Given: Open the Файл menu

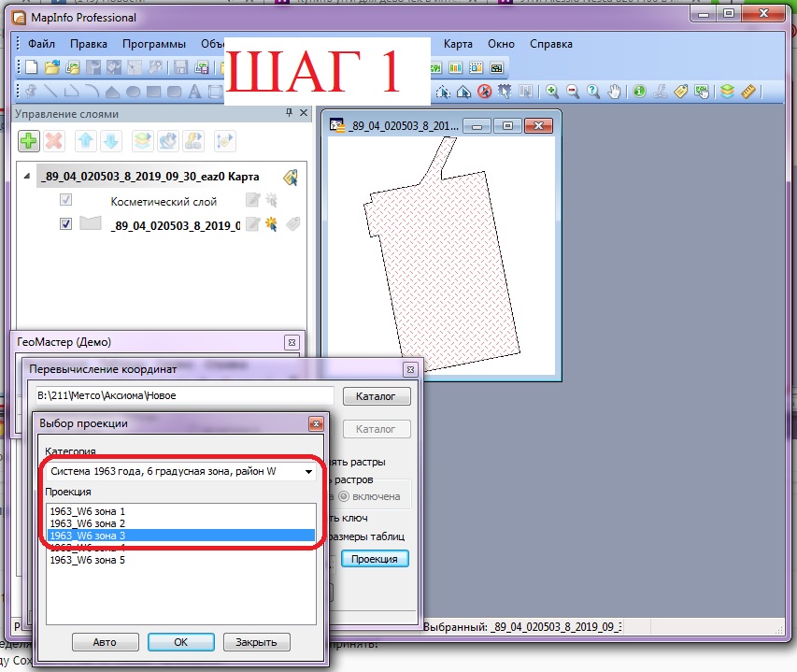Looking at the screenshot, I should point(41,44).
